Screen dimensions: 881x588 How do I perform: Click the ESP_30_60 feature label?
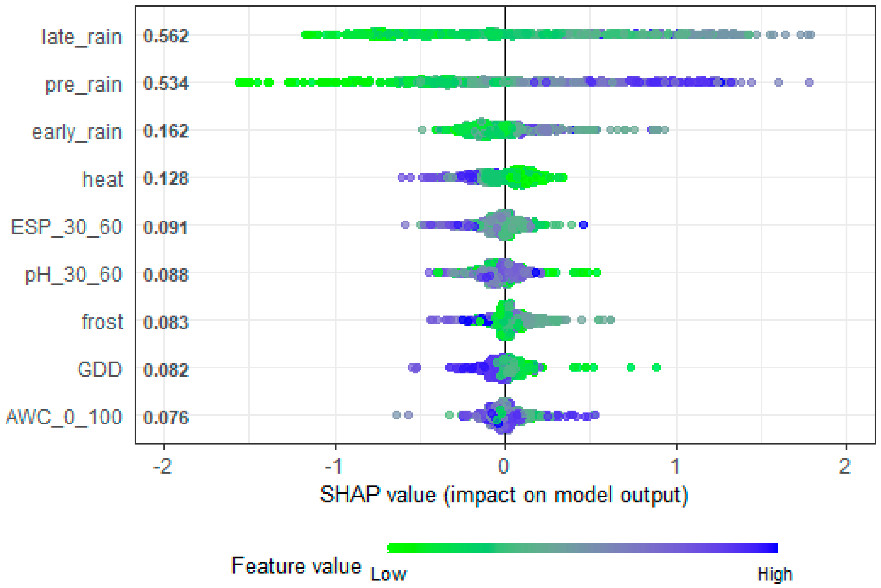pos(67,227)
